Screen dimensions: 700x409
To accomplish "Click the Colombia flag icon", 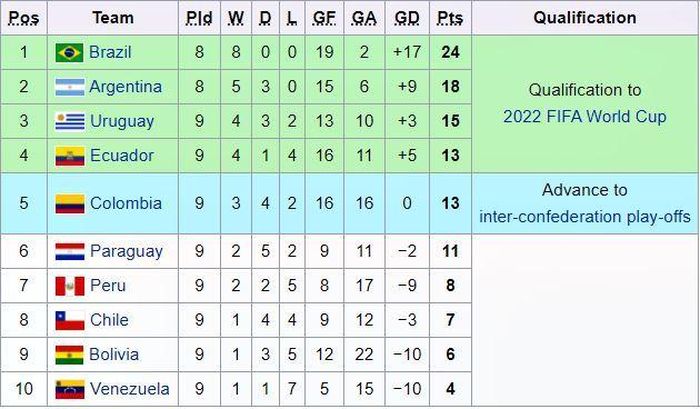I will 70,204.
